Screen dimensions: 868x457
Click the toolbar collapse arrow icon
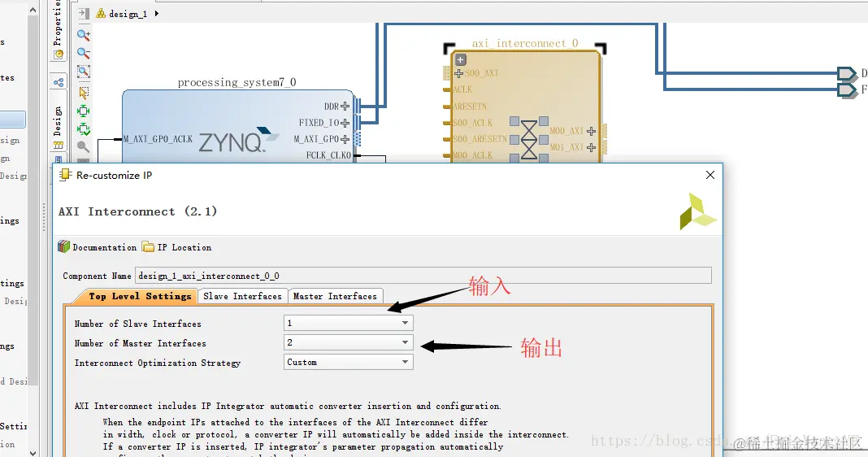[84, 14]
